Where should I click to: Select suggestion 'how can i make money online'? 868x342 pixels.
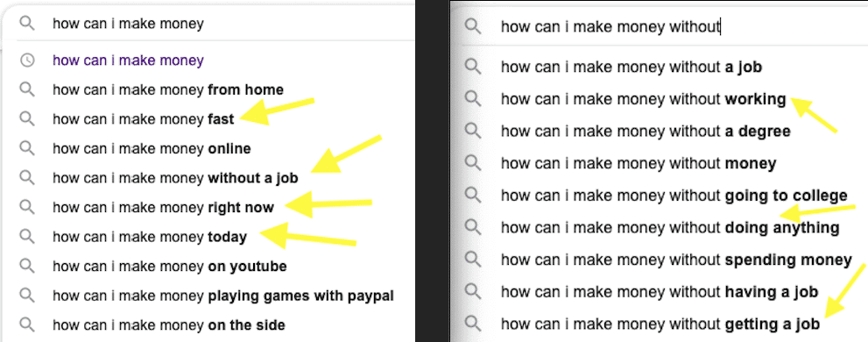point(152,148)
